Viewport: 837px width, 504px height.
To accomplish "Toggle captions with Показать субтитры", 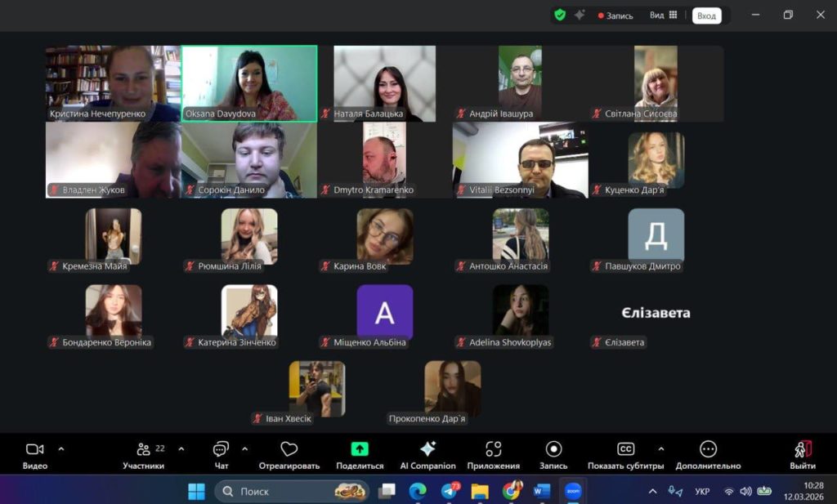I will pos(625,449).
